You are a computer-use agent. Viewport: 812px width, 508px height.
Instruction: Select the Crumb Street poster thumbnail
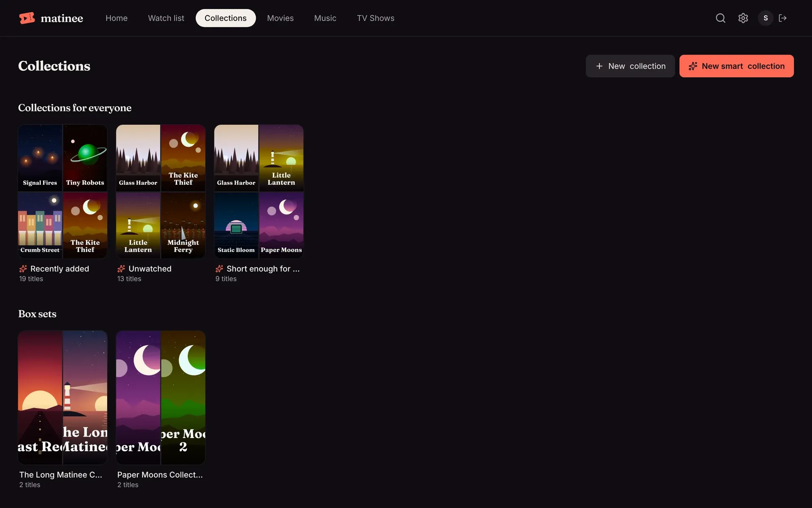(x=40, y=225)
